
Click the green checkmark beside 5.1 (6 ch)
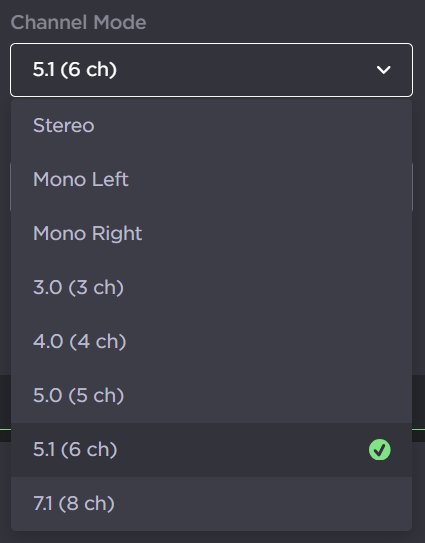click(380, 449)
